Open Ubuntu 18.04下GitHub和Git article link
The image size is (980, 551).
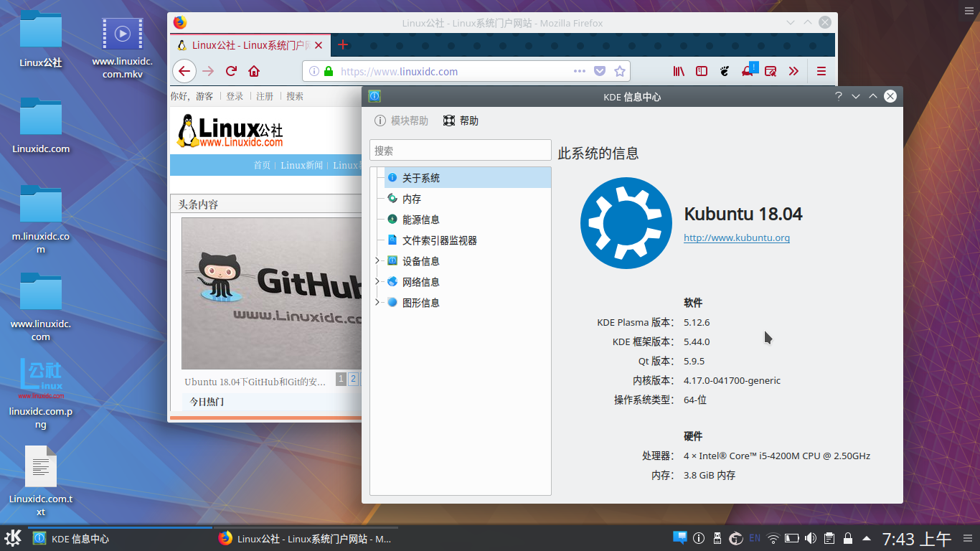pyautogui.click(x=255, y=382)
